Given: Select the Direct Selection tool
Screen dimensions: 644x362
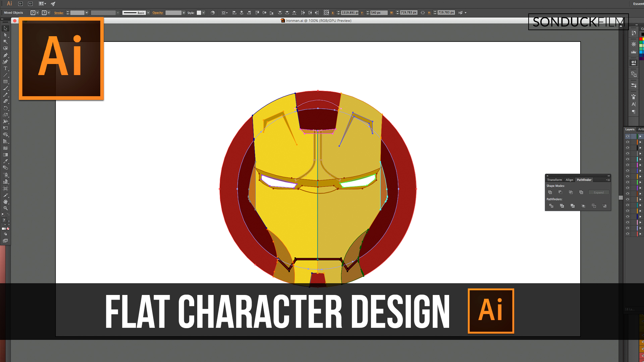Looking at the screenshot, I should 5,35.
